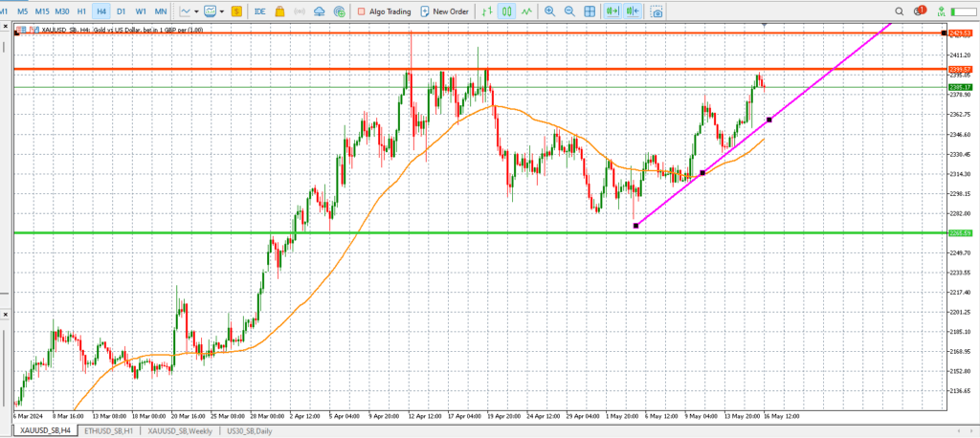Close the lower left side panel

(x=5, y=314)
